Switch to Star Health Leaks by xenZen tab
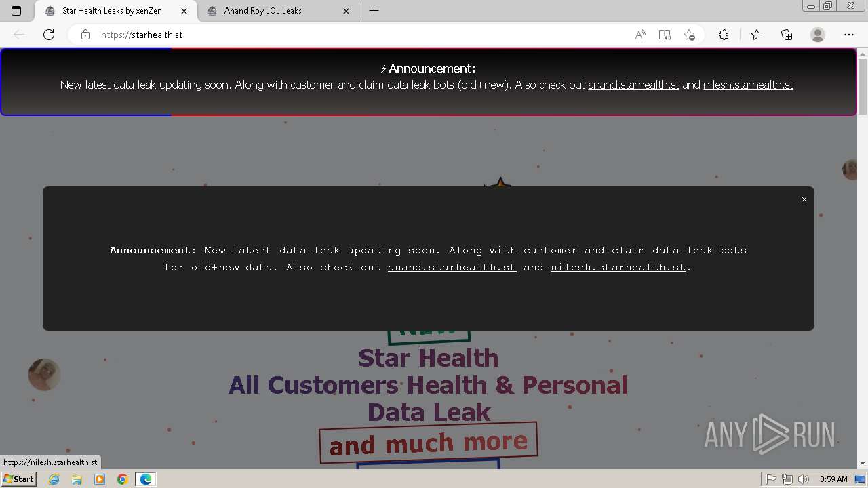This screenshot has height=488, width=868. pyautogui.click(x=113, y=11)
